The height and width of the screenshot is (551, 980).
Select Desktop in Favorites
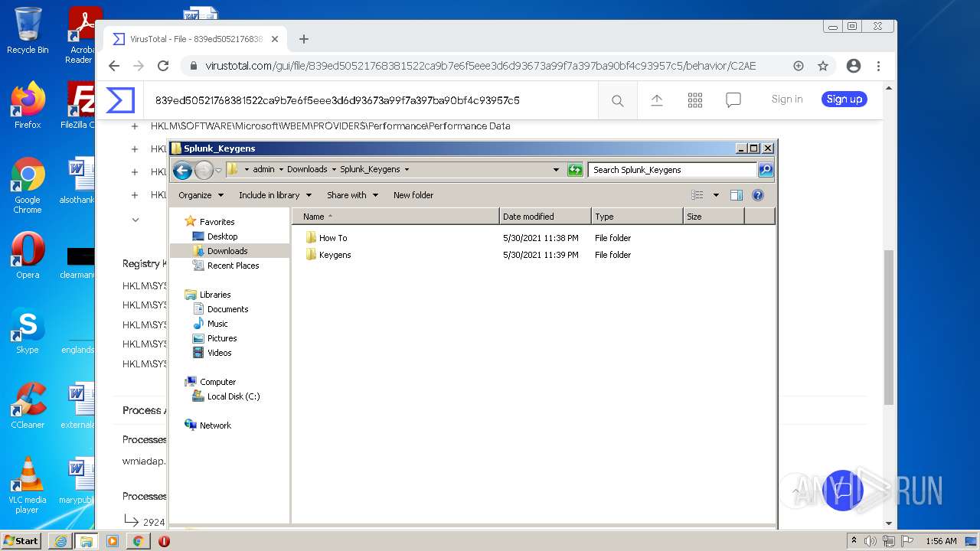coord(222,236)
